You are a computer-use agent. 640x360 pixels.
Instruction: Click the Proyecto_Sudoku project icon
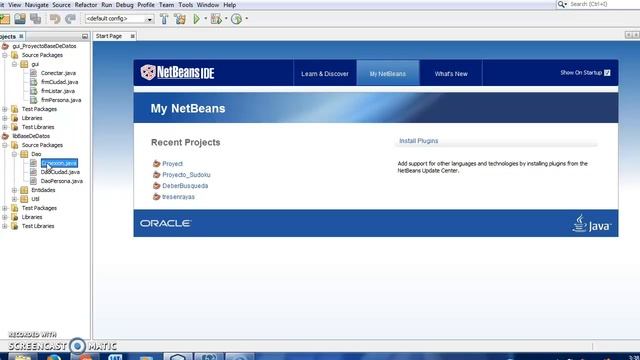click(x=156, y=175)
